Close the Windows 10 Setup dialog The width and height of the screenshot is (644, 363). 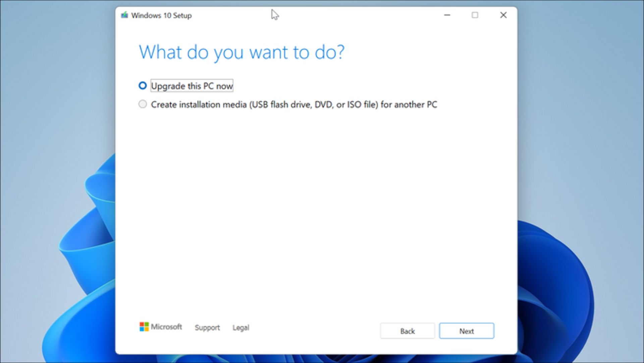[x=503, y=15]
